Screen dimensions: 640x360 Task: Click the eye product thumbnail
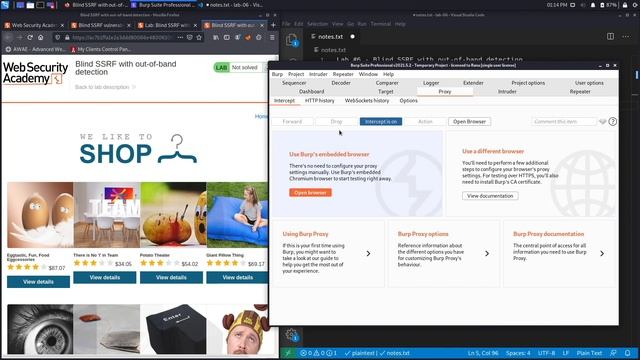coord(40,329)
